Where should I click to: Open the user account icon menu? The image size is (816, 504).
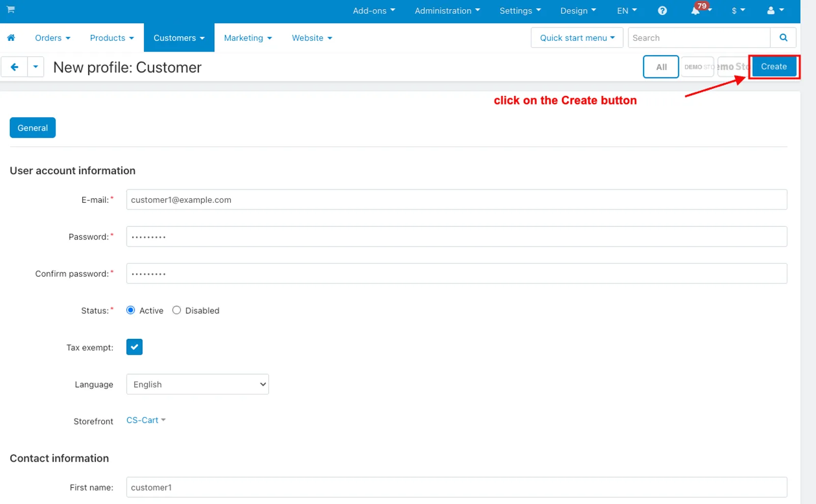click(x=775, y=10)
